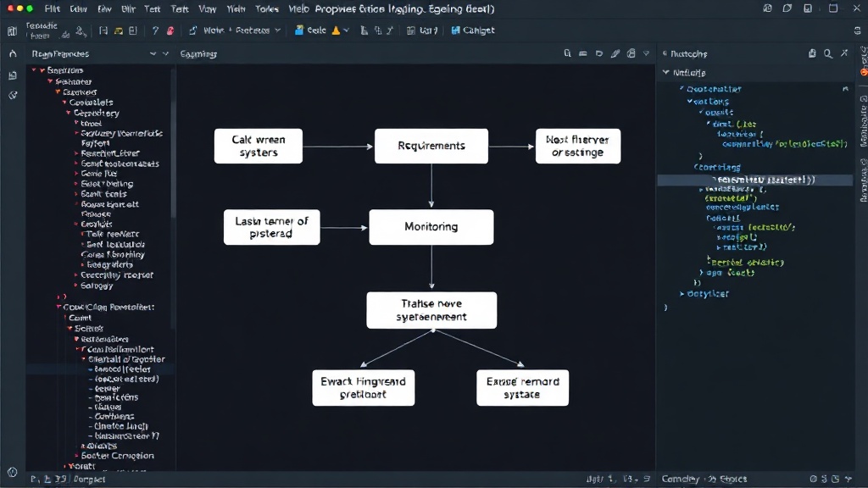Click the second icon in left sidebar strip
The width and height of the screenshot is (868, 488).
click(x=13, y=75)
